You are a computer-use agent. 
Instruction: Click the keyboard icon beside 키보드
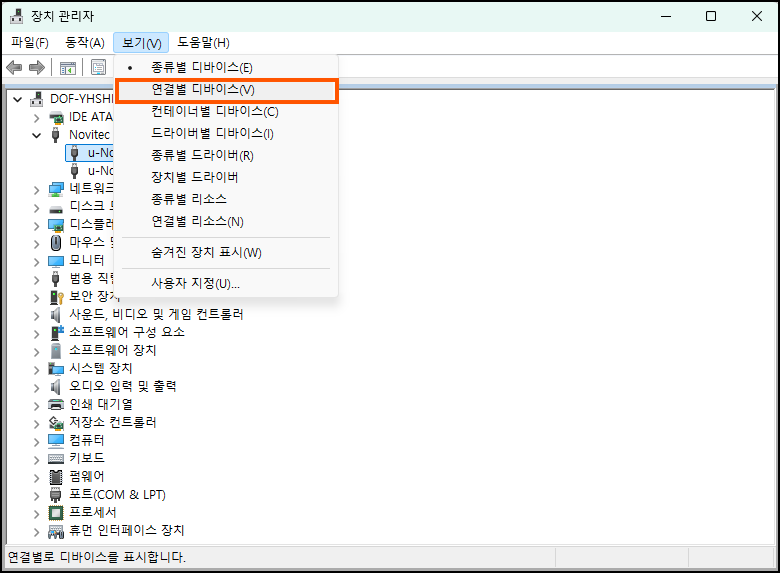point(57,458)
